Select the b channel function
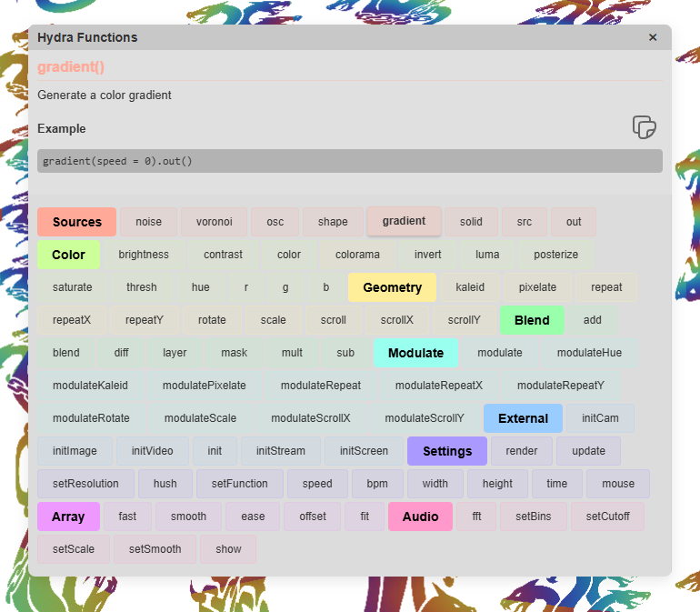 (325, 287)
